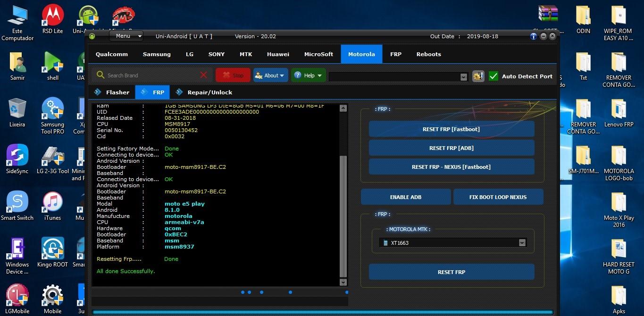This screenshot has height=316, width=644.
Task: Select the Motorola tab
Action: 361,54
